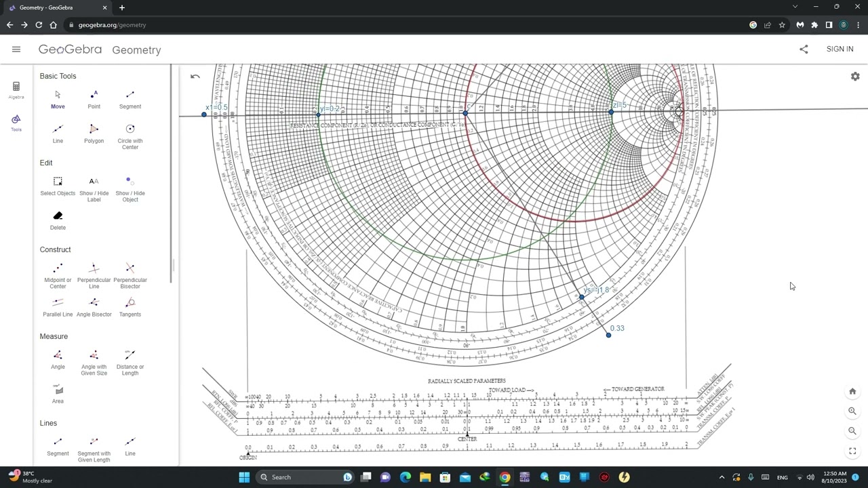Zoom in on the canvas

pyautogui.click(x=852, y=411)
